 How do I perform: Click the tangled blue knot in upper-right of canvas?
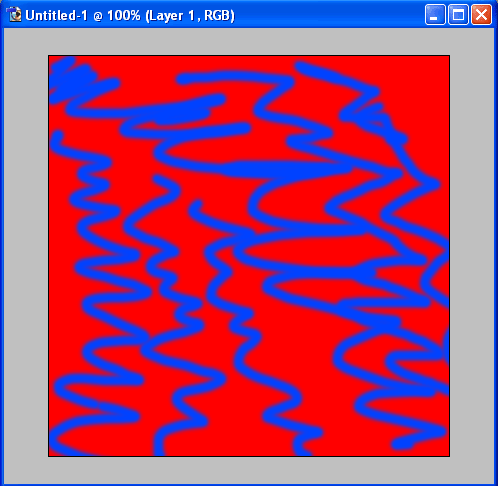377,120
